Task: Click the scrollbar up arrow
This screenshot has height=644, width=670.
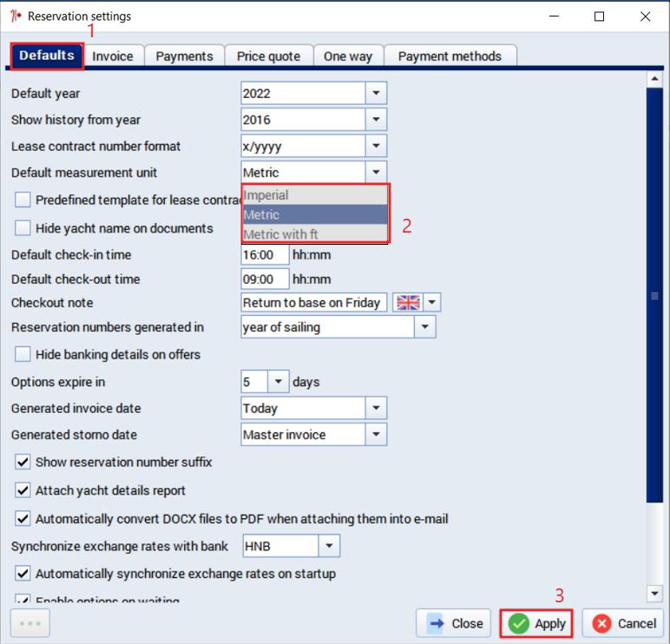Action: 654,79
